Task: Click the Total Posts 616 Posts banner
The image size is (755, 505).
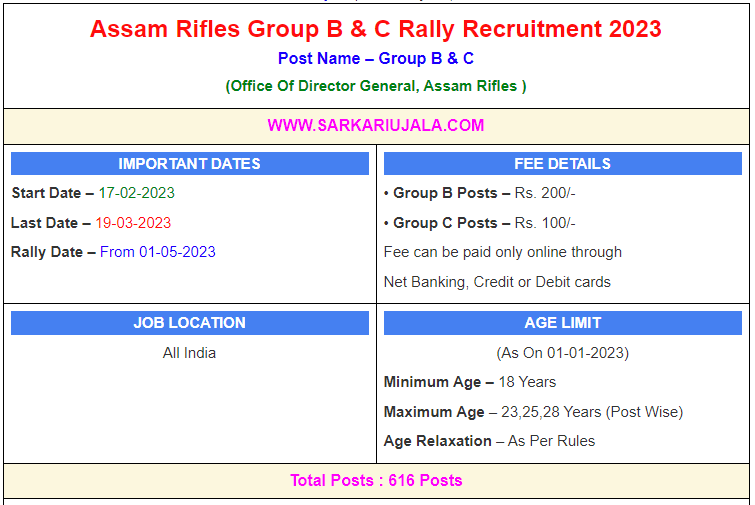Action: coord(376,480)
